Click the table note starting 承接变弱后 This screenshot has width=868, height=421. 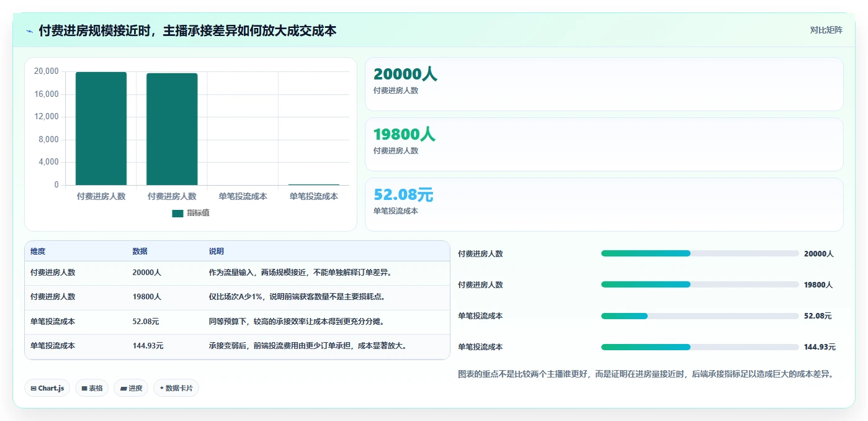[308, 346]
